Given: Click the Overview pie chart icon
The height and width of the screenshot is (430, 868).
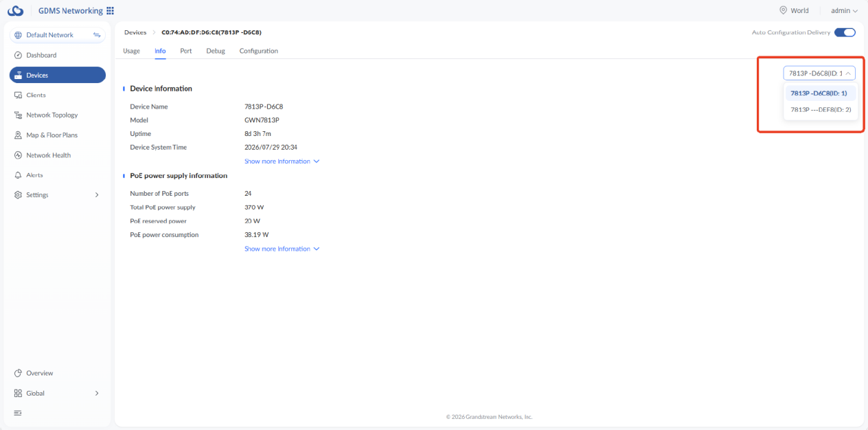Looking at the screenshot, I should (19, 373).
